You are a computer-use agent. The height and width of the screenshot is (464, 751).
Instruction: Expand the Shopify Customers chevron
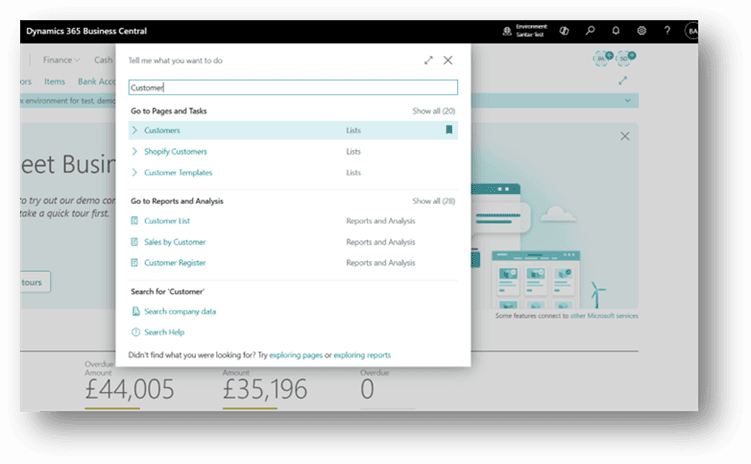pyautogui.click(x=135, y=152)
